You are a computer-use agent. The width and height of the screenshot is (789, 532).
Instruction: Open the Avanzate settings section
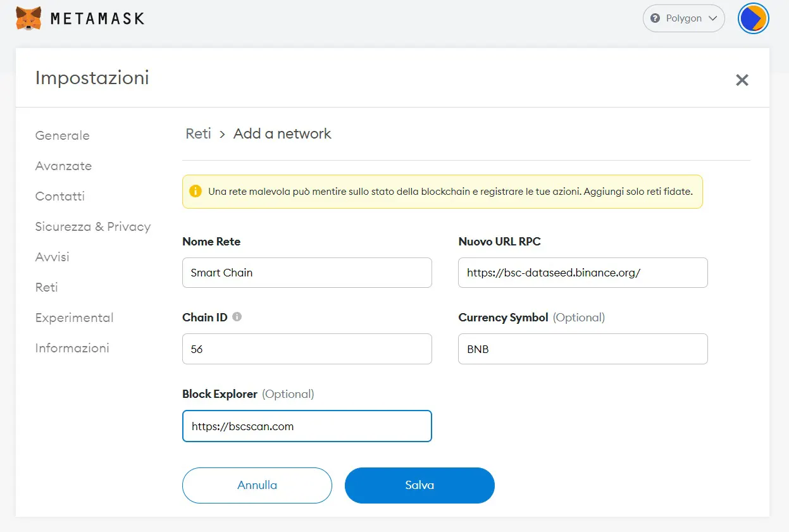click(x=63, y=166)
